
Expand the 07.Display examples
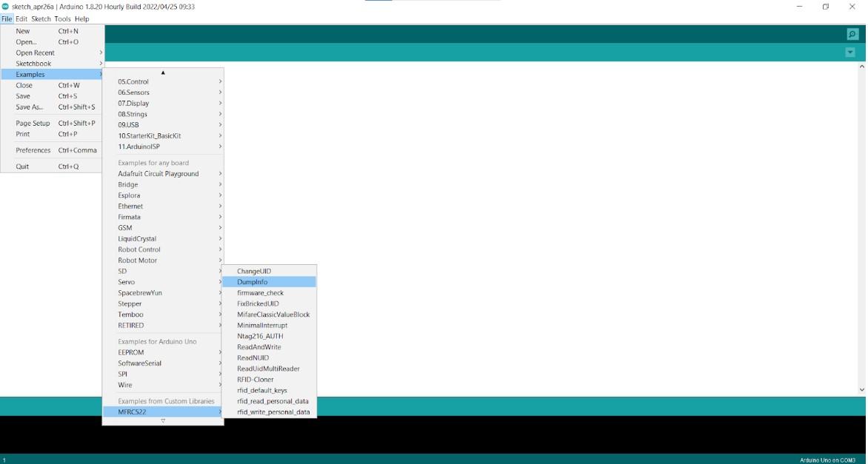coord(163,104)
